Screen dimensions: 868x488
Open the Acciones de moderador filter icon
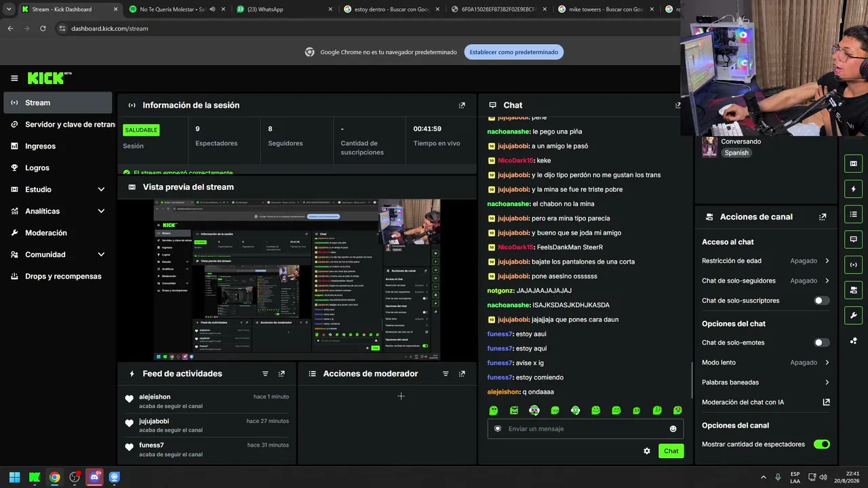tap(446, 373)
